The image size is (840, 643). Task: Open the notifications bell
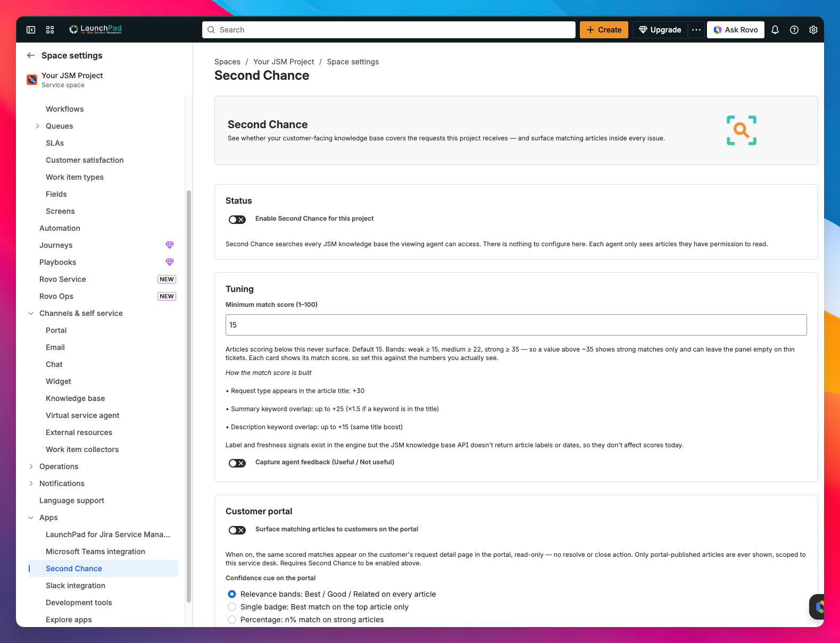click(x=775, y=30)
